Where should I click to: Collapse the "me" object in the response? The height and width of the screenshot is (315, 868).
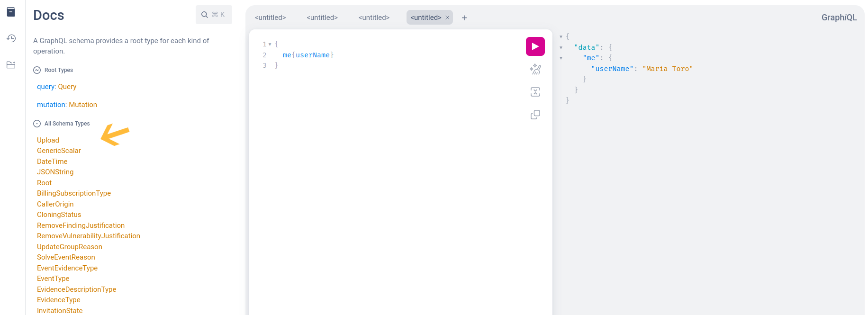561,58
